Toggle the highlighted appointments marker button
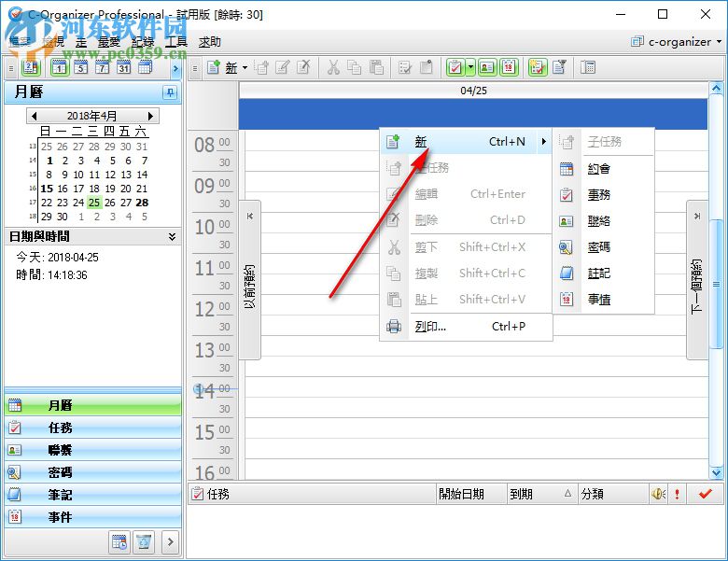 (538, 68)
